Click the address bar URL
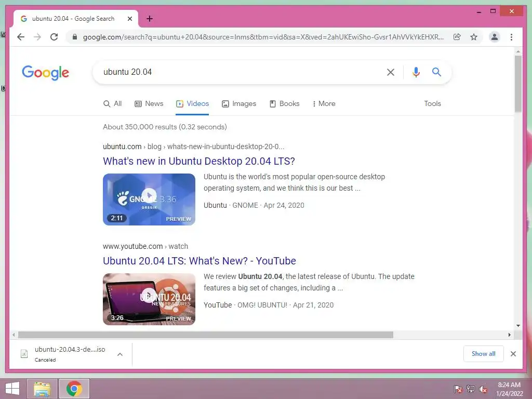 click(263, 37)
